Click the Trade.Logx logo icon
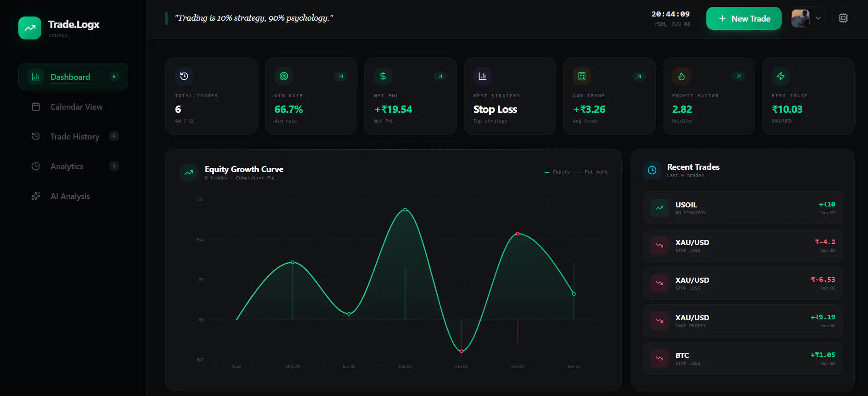This screenshot has height=396, width=868. 30,28
